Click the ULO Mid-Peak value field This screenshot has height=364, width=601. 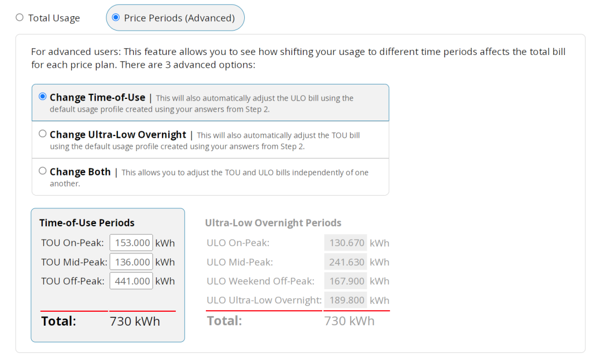pyautogui.click(x=346, y=262)
